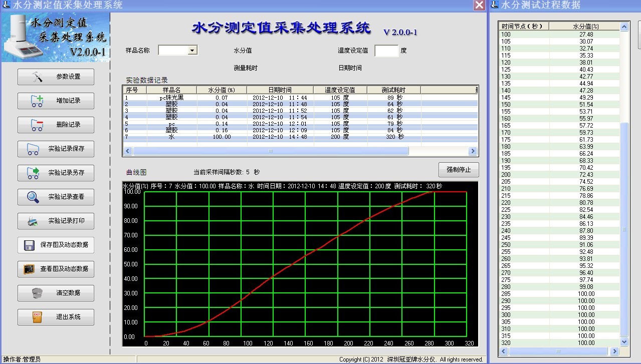Click the chart icon for 查看图及动态数据
This screenshot has width=641, height=364.
29,269
